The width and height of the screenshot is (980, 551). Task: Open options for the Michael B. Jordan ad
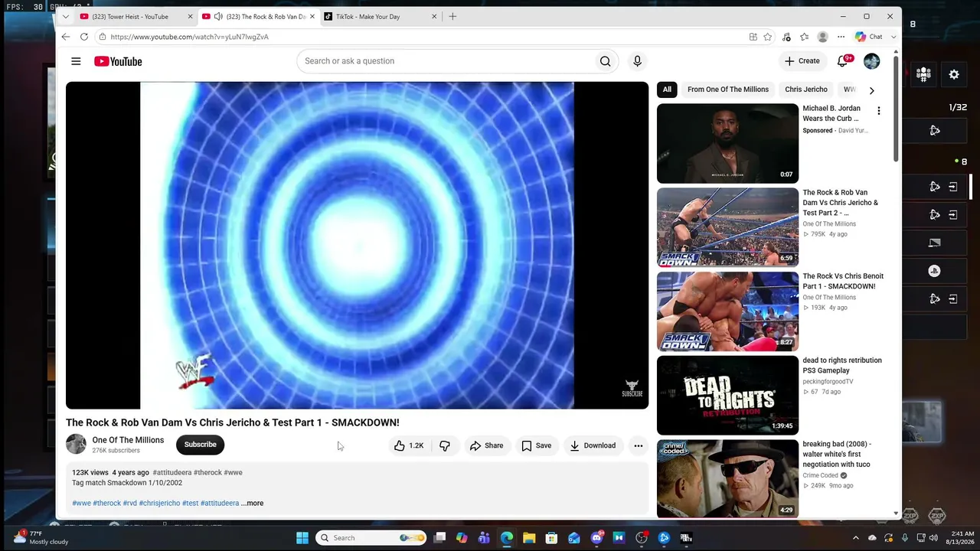click(x=879, y=111)
